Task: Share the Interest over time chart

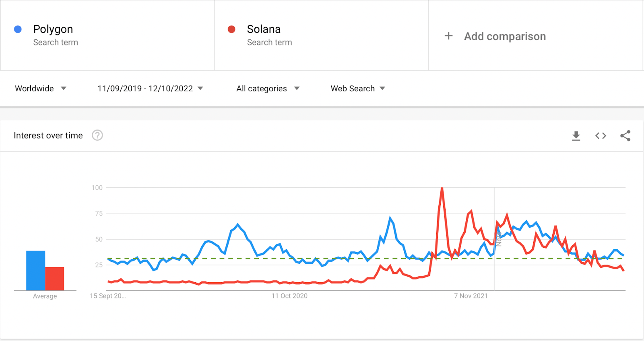Action: coord(625,136)
